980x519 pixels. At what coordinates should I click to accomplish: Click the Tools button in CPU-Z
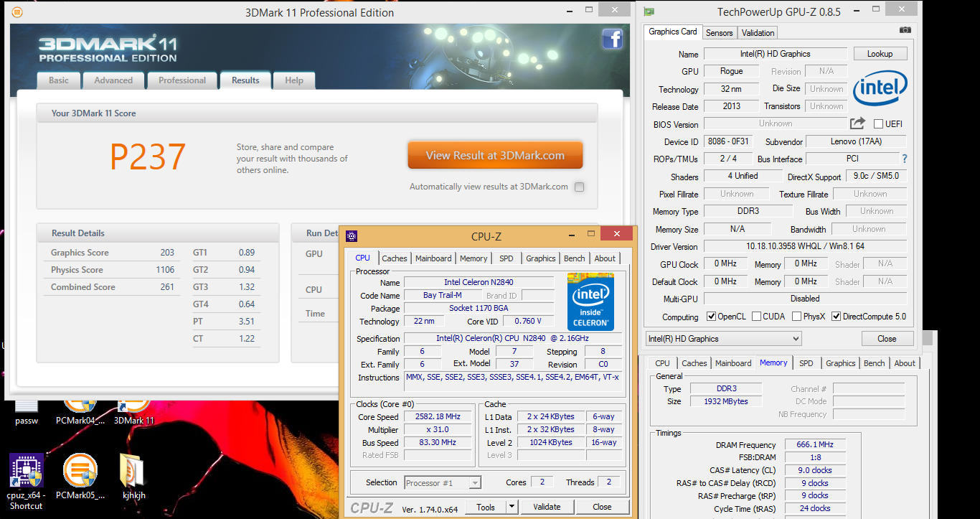tap(486, 507)
